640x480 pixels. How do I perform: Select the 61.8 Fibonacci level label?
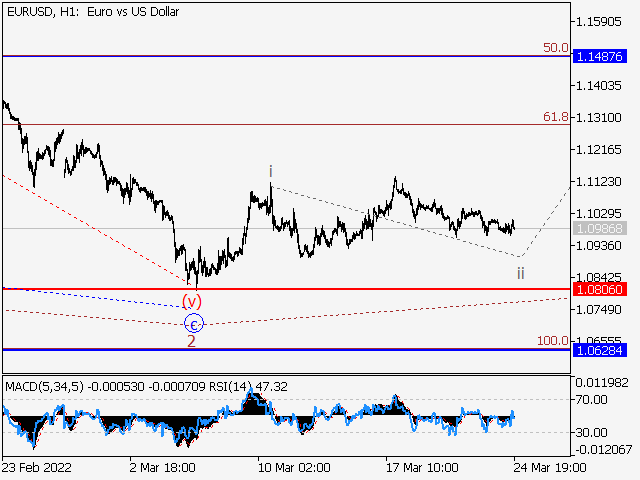(x=556, y=117)
